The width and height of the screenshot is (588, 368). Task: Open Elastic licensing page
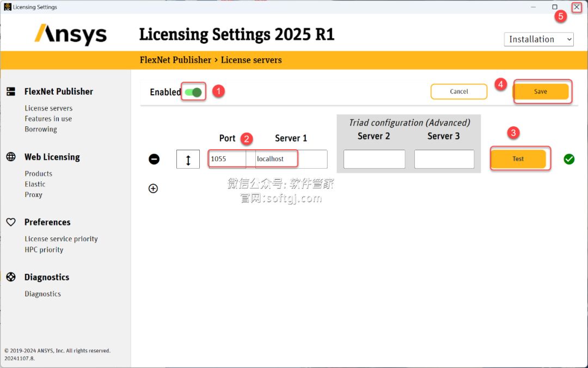coord(35,184)
